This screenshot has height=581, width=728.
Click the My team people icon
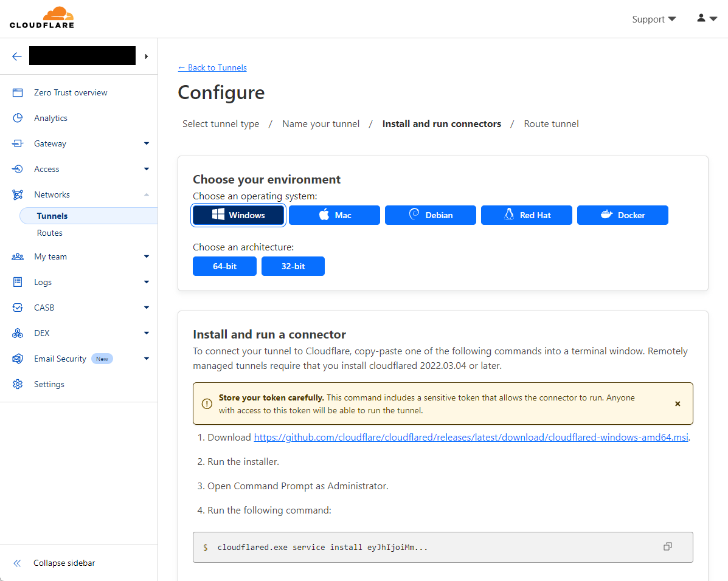18,256
